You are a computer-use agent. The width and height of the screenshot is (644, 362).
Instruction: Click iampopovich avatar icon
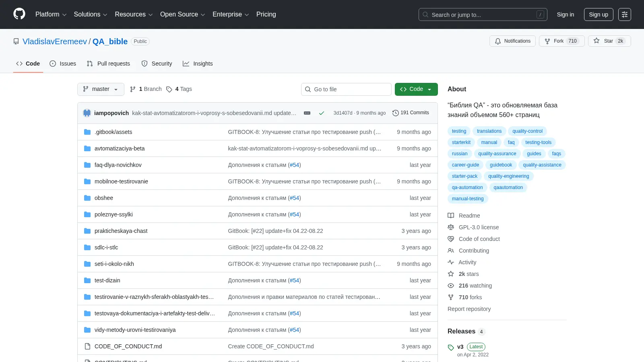pyautogui.click(x=87, y=113)
